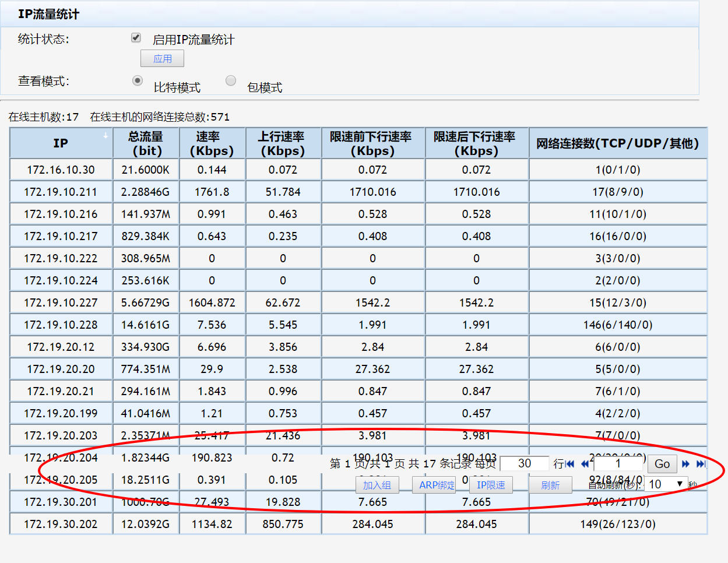728x563 pixels.
Task: Click the 加入组 button
Action: point(377,485)
